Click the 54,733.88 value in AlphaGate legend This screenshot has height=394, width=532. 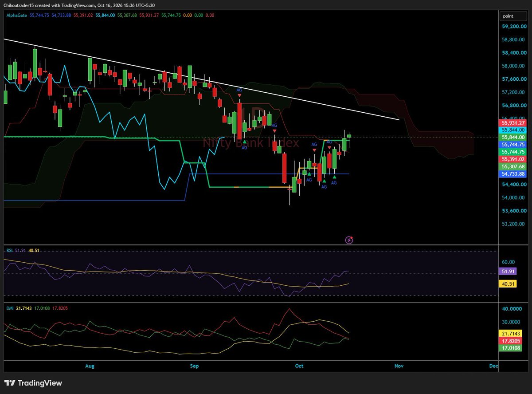(62, 15)
